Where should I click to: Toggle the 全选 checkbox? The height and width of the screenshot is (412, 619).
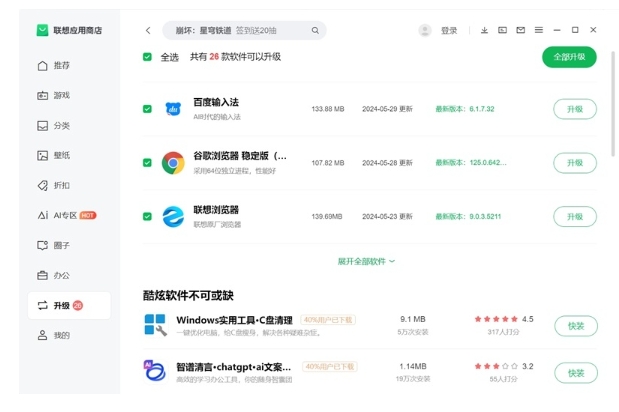(x=147, y=57)
